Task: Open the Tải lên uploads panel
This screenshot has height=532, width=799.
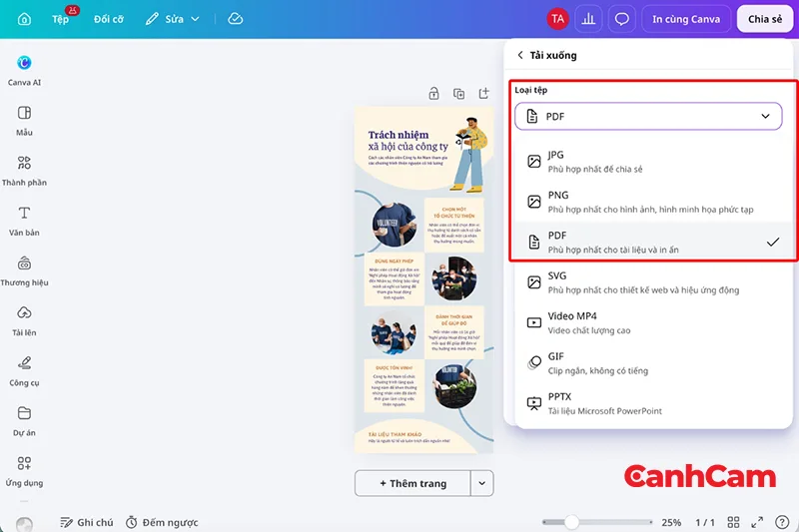Action: [24, 320]
